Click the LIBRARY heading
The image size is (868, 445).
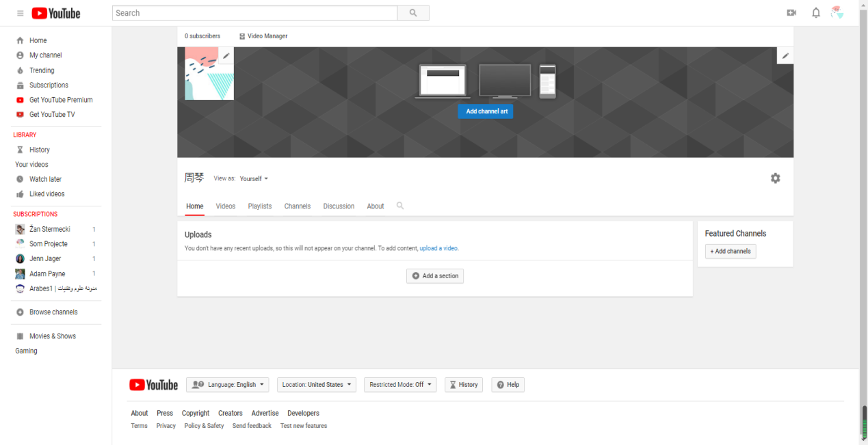click(x=25, y=135)
